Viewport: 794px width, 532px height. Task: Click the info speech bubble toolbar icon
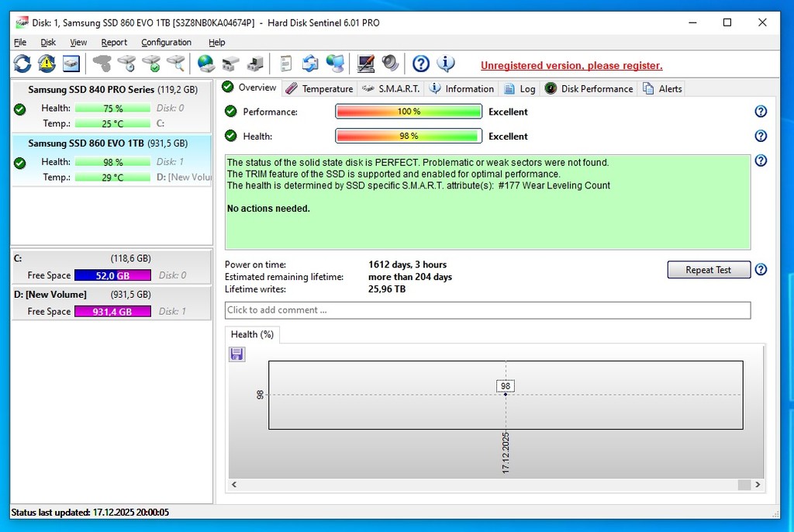pyautogui.click(x=446, y=64)
